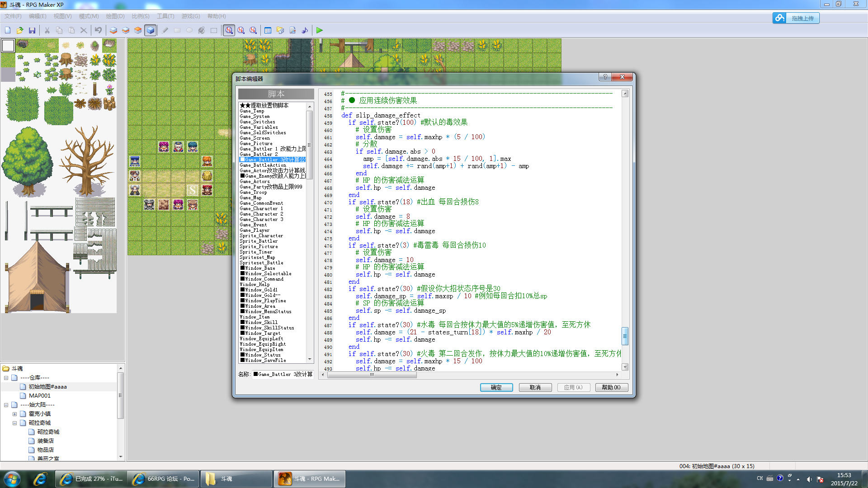
Task: Open the 绘图(D) menu
Action: [115, 16]
